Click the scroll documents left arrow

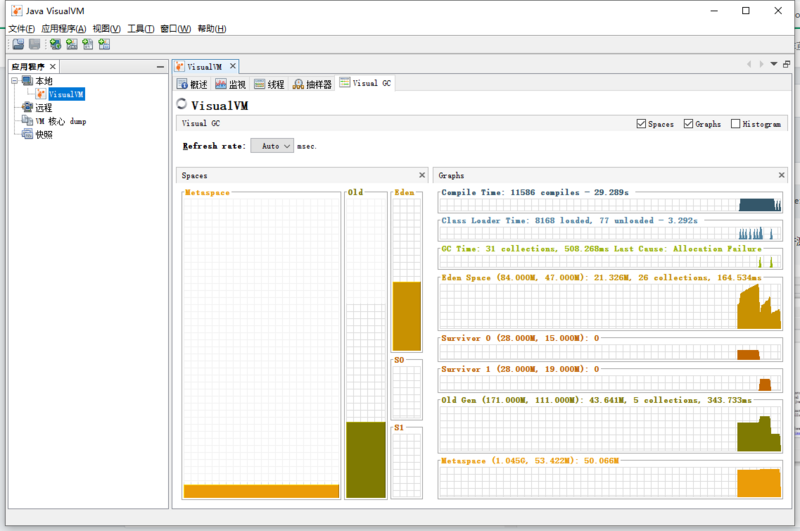pyautogui.click(x=749, y=64)
